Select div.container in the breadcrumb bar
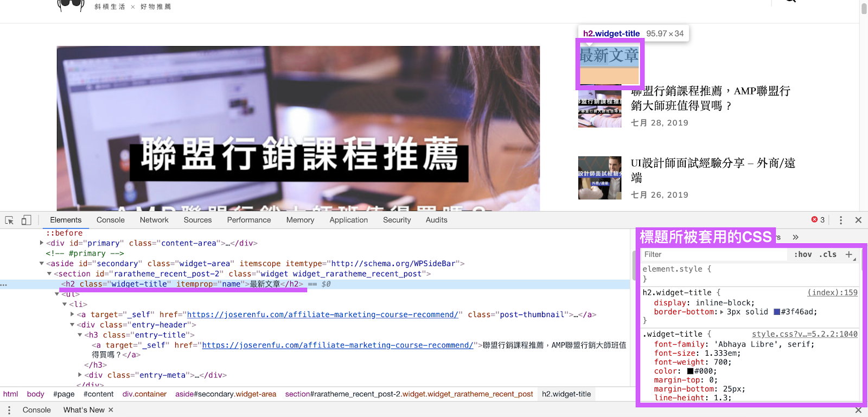The width and height of the screenshot is (868, 417). coord(144,394)
